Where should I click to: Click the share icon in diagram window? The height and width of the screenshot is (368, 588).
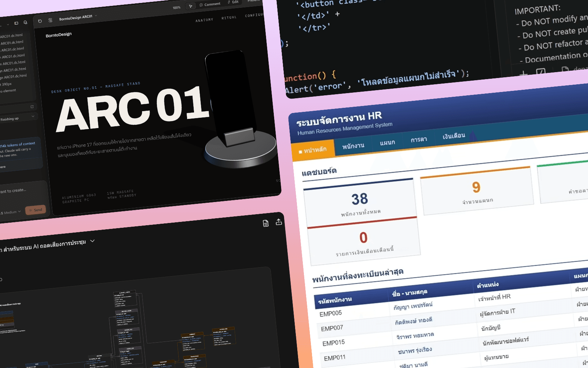[279, 222]
